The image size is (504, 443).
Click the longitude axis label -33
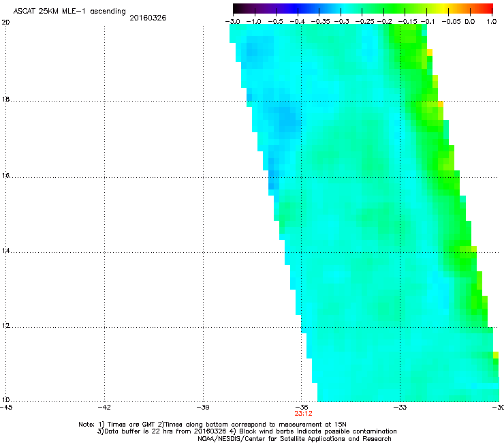400,408
